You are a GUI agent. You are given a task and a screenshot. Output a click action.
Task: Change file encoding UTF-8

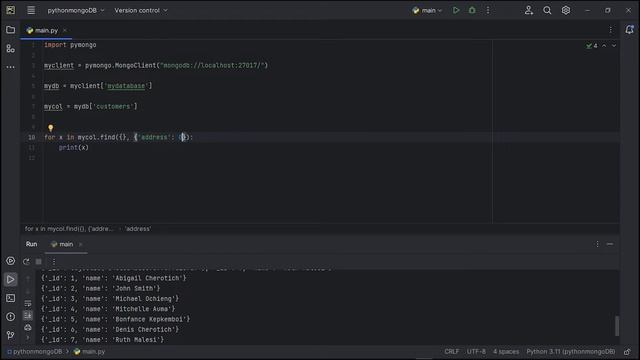[476, 351]
